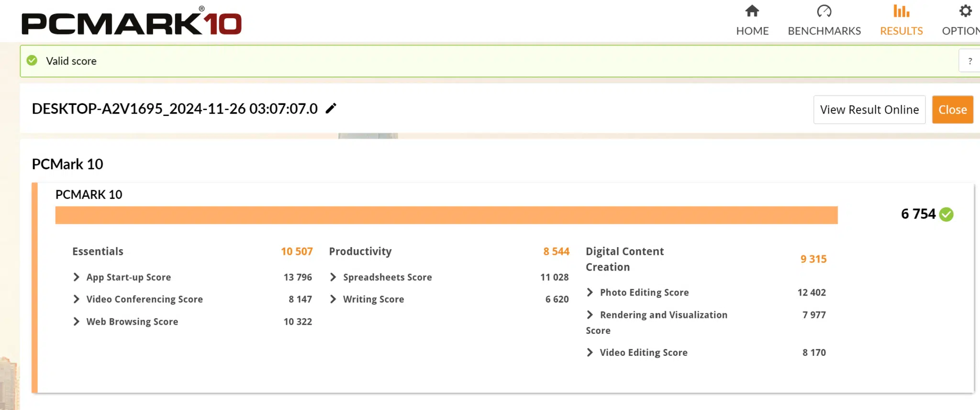
Task: Click the green valid score checkmark icon
Action: pos(32,61)
